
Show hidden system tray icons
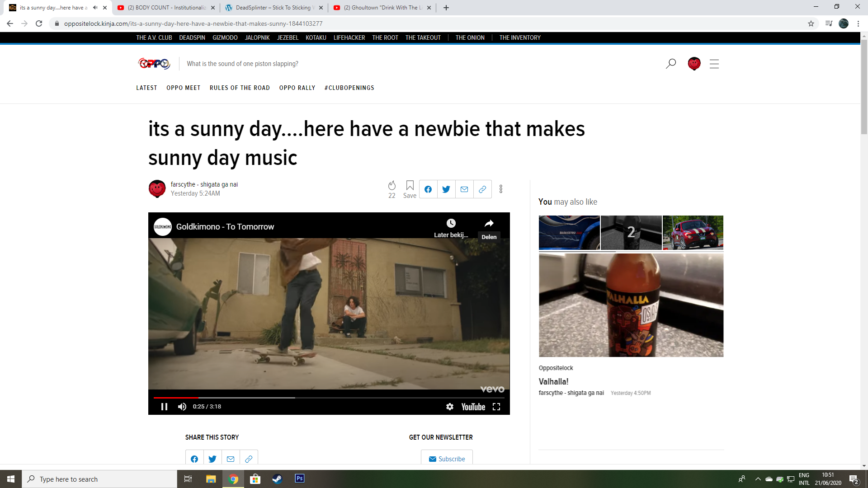758,479
